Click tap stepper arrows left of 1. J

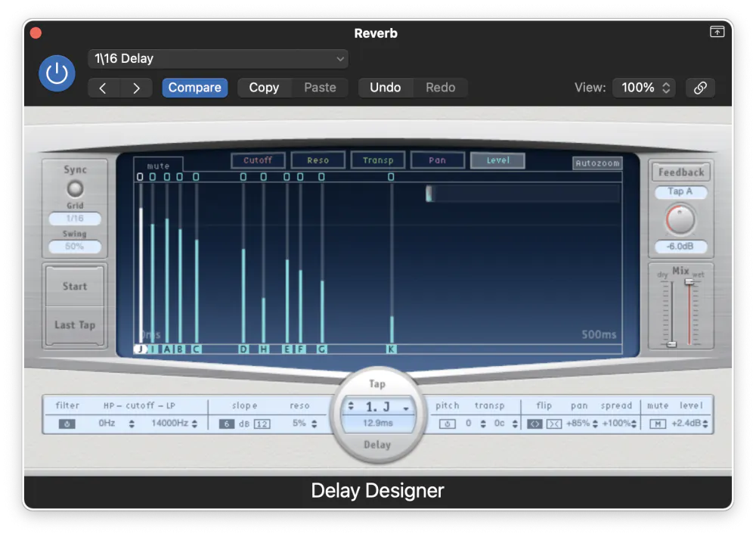351,406
